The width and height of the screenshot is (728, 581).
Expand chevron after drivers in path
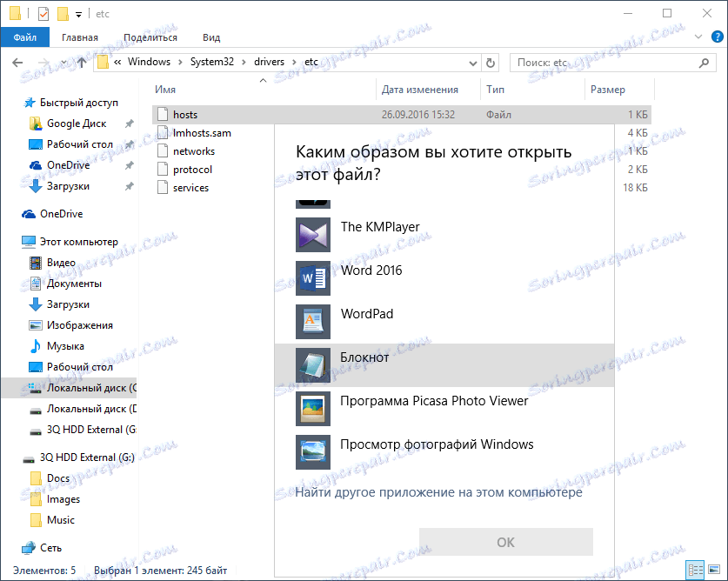[x=294, y=63]
